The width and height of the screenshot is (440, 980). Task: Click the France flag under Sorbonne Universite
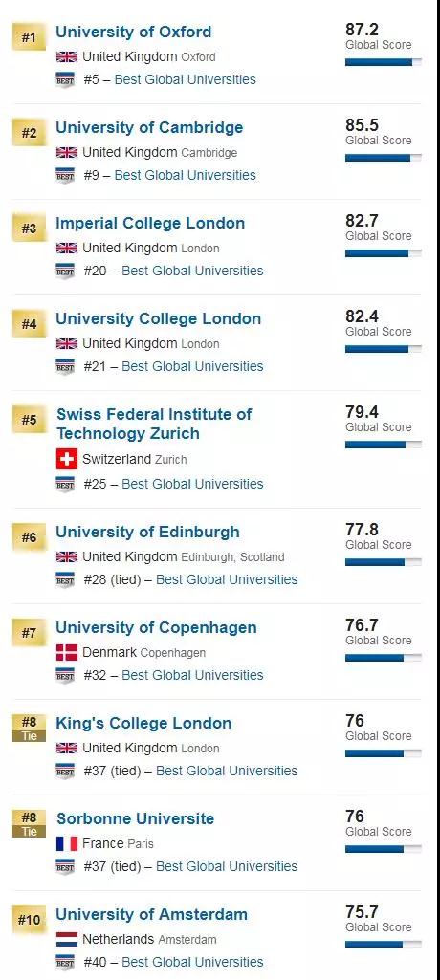click(66, 843)
